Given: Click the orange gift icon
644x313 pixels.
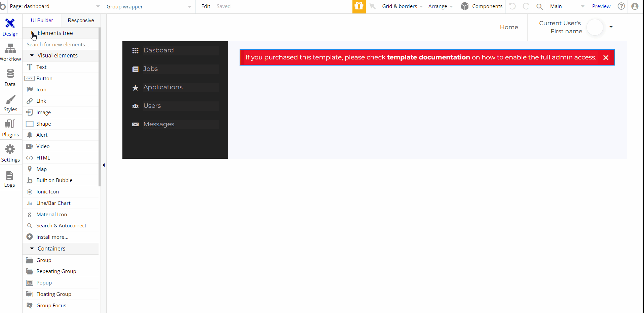Looking at the screenshot, I should (x=359, y=6).
